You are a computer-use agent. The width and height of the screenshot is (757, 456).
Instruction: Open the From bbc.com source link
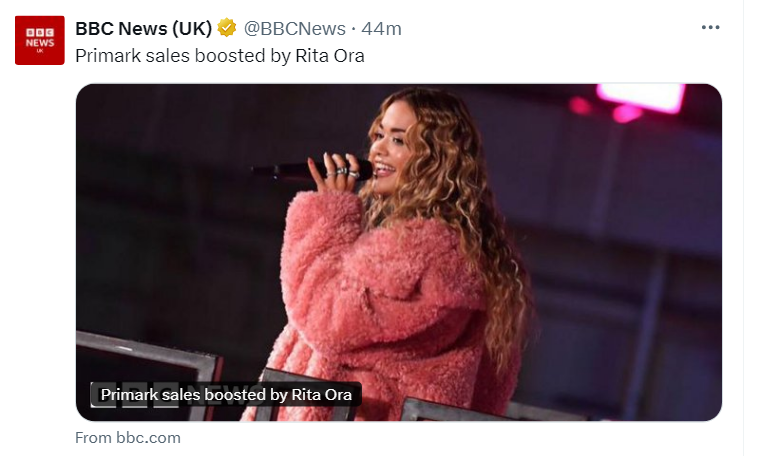[128, 438]
